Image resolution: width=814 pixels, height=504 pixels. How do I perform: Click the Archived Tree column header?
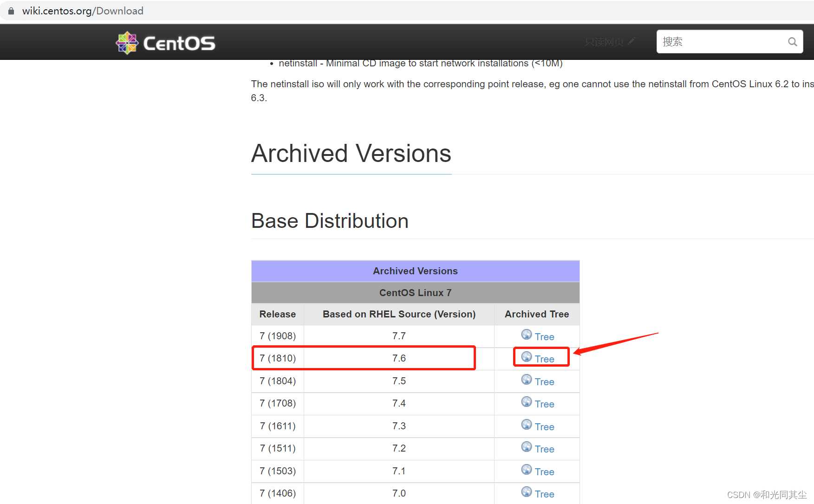[x=537, y=314]
